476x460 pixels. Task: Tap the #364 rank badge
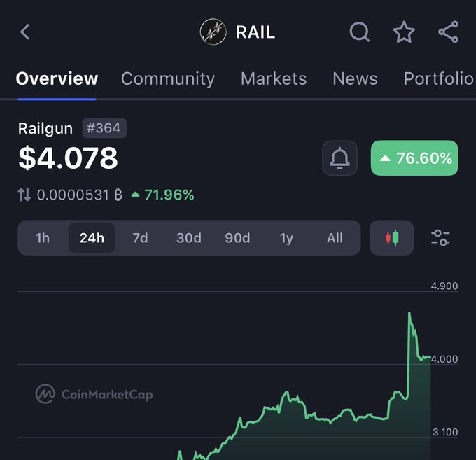click(104, 128)
